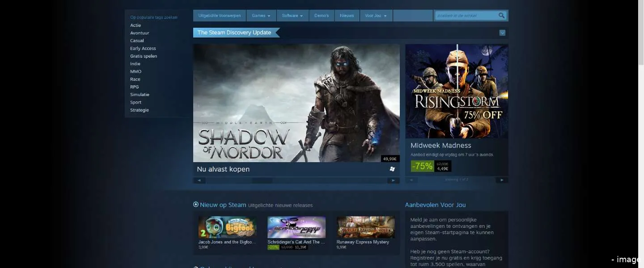The width and height of the screenshot is (644, 268).
Task: Focus the store search field
Action: [x=466, y=16]
